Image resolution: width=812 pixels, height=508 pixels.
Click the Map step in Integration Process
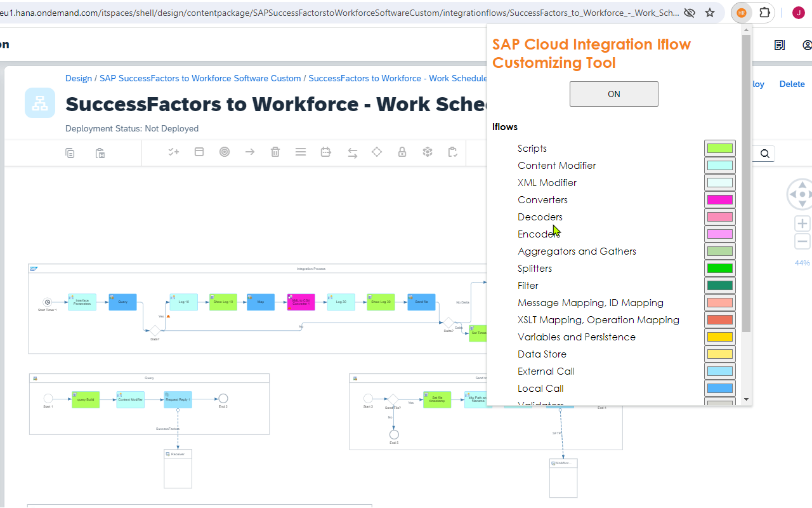261,302
